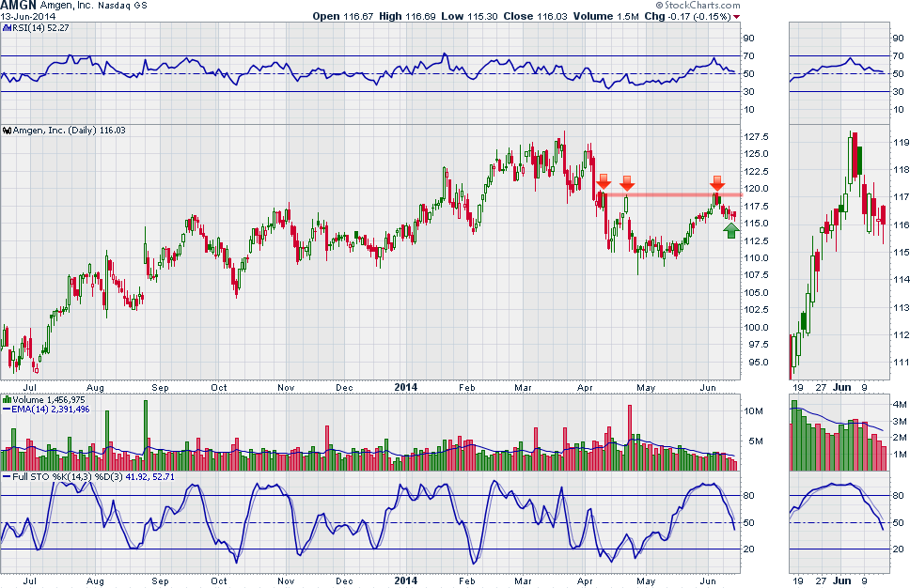Viewport: 910px width, 588px height.
Task: Click the 120.0 price axis label
Action: pyautogui.click(x=756, y=189)
